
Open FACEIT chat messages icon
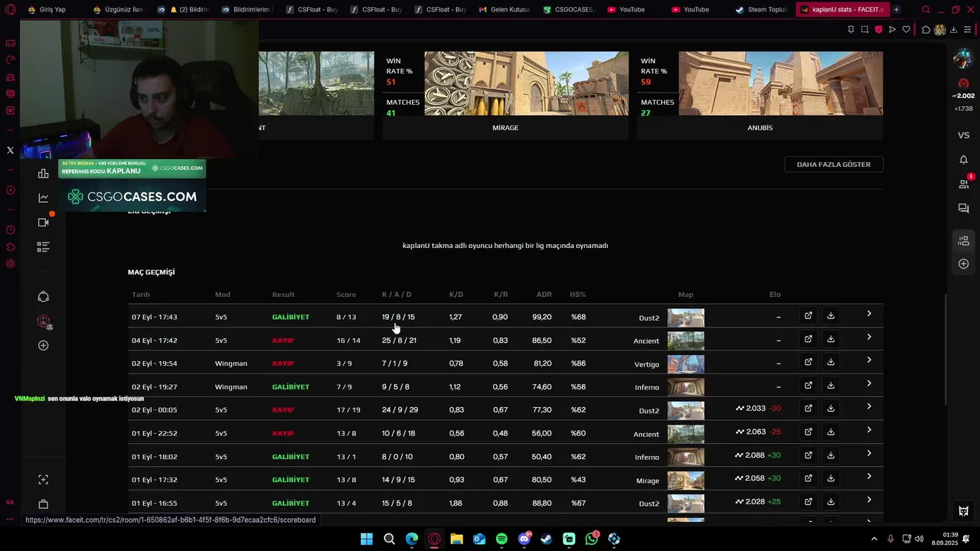[963, 208]
